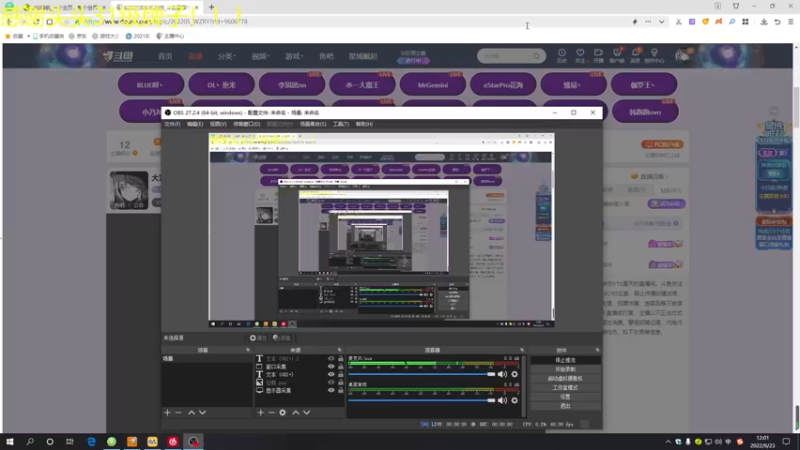Open the OBS 视图(V) menu
800x450 pixels.
(x=218, y=124)
